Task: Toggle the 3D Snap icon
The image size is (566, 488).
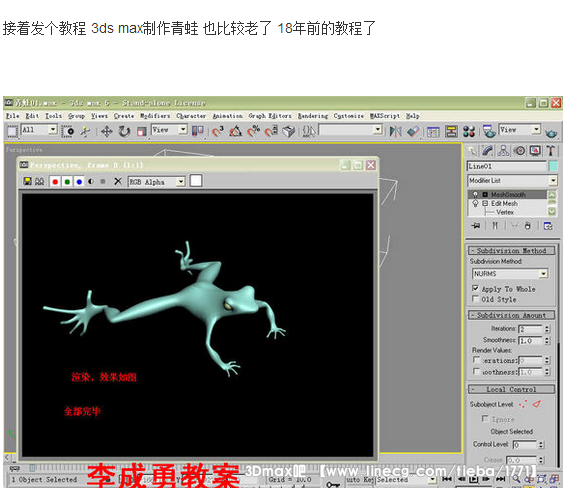Action: [x=217, y=131]
